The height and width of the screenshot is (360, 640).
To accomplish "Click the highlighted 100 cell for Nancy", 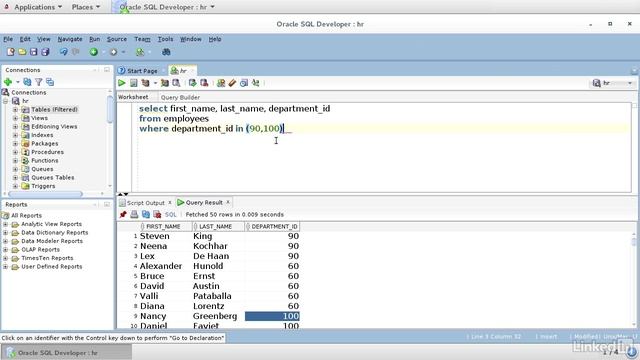I will (x=272, y=316).
